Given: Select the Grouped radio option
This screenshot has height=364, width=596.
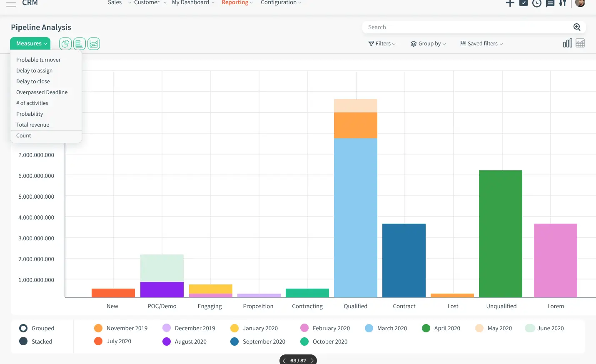Looking at the screenshot, I should tap(23, 328).
